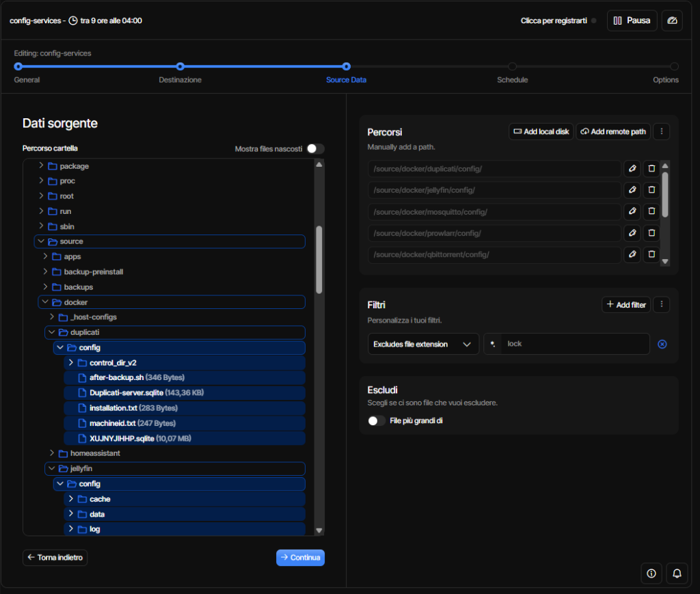Select the installation.txt file
Image resolution: width=700 pixels, height=594 pixels.
[185, 408]
